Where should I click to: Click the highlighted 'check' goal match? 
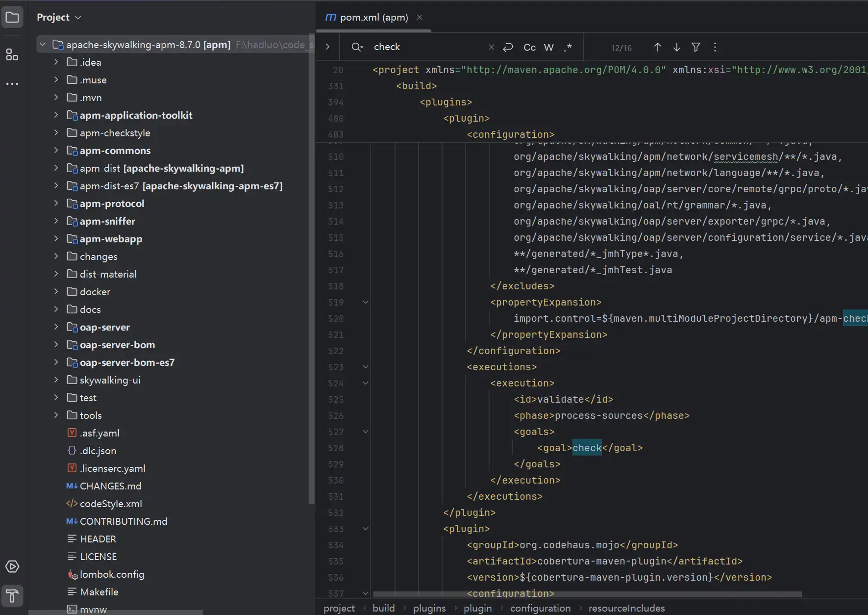point(587,448)
